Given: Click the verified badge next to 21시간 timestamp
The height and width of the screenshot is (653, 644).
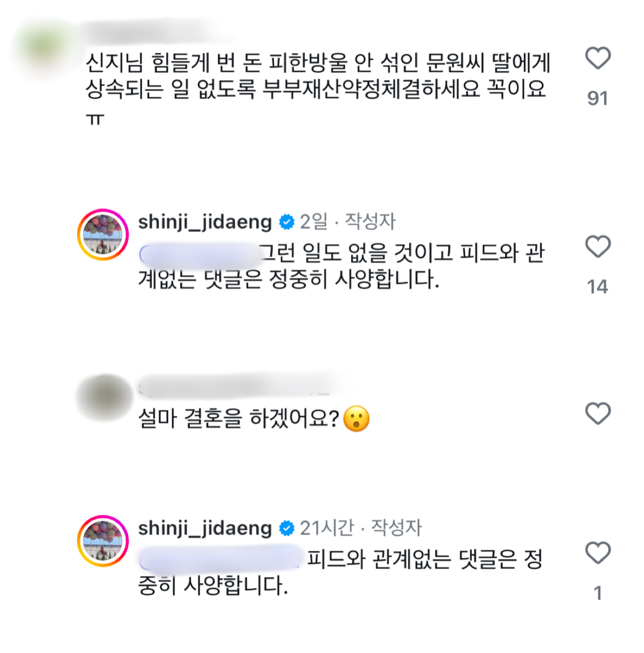Looking at the screenshot, I should (x=287, y=529).
